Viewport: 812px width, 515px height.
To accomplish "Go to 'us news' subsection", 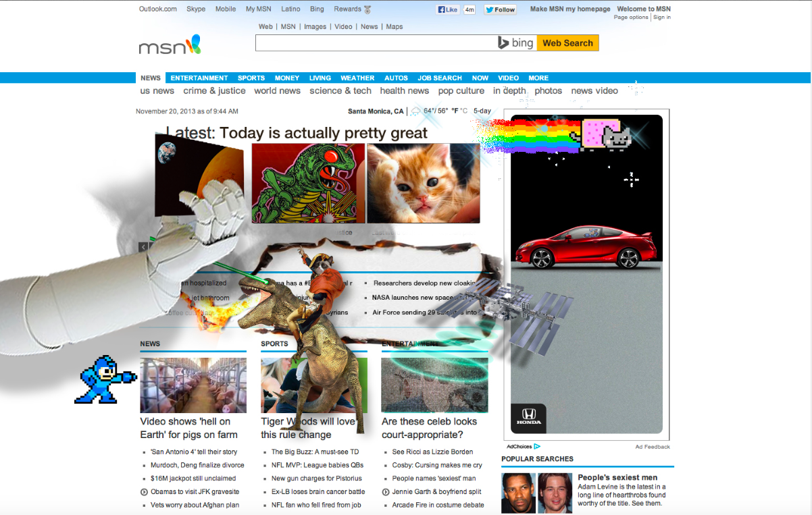I will (x=157, y=90).
